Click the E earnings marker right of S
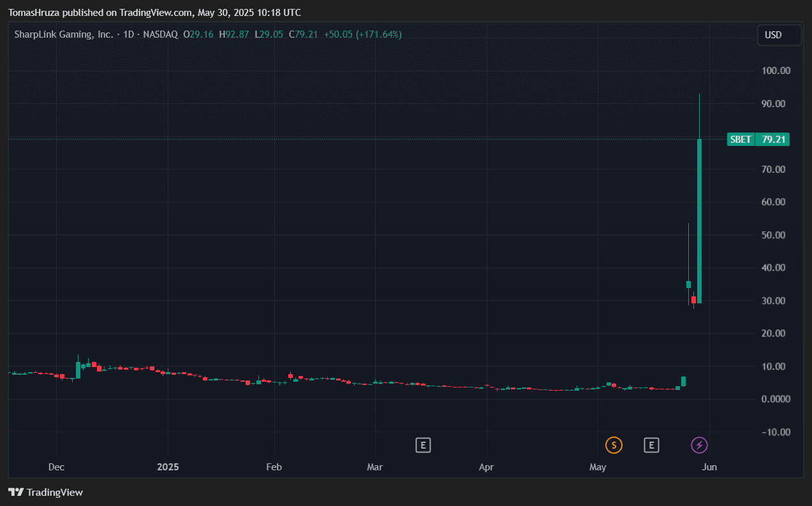 [651, 445]
